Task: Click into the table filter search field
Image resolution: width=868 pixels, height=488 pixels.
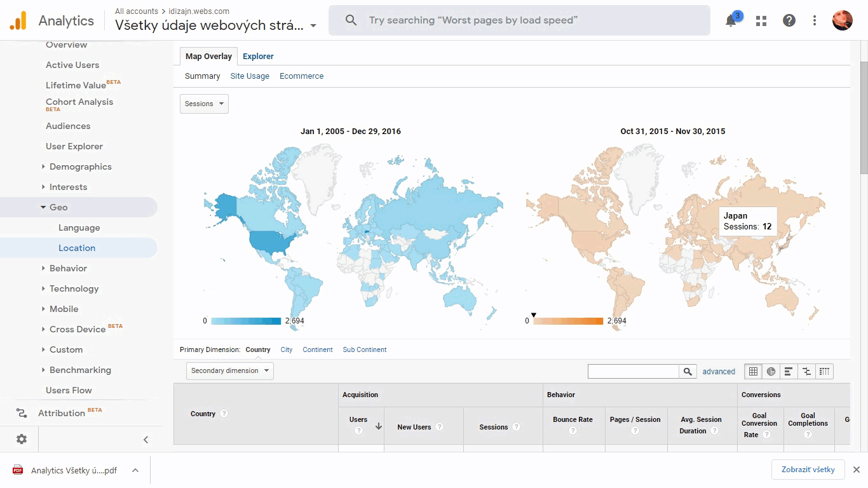Action: click(x=634, y=371)
